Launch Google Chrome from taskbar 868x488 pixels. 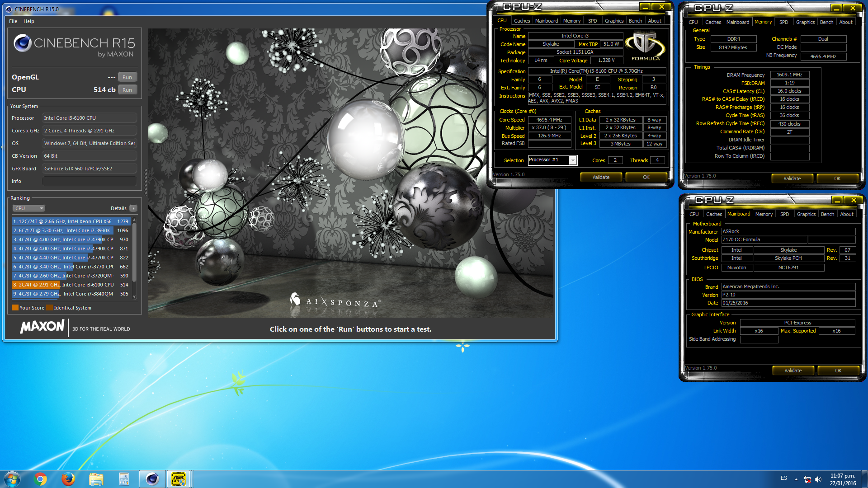point(40,479)
